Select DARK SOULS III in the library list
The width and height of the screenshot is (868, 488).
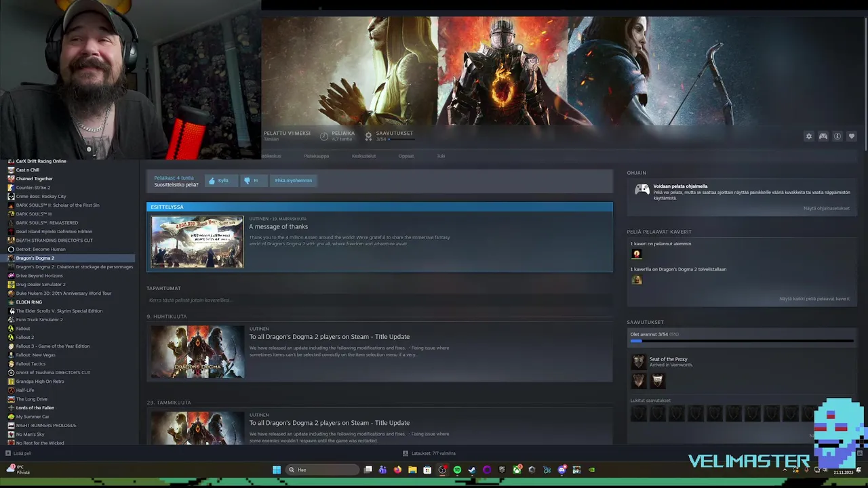pyautogui.click(x=33, y=214)
